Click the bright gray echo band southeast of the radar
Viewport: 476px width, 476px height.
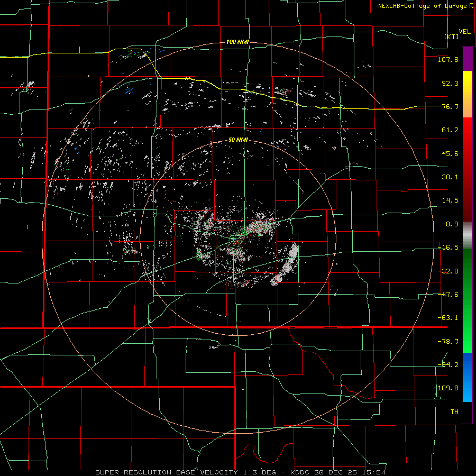click(x=286, y=263)
